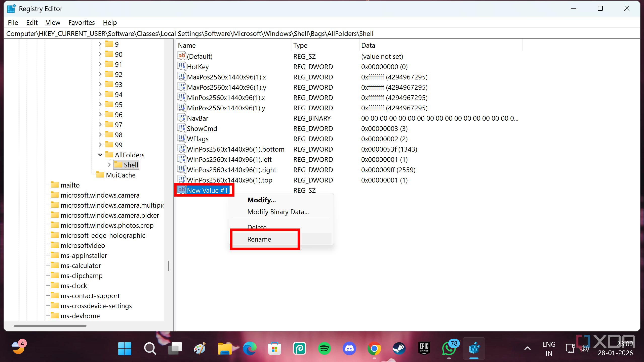The height and width of the screenshot is (362, 644).
Task: Expand registry key 90
Action: (100, 54)
